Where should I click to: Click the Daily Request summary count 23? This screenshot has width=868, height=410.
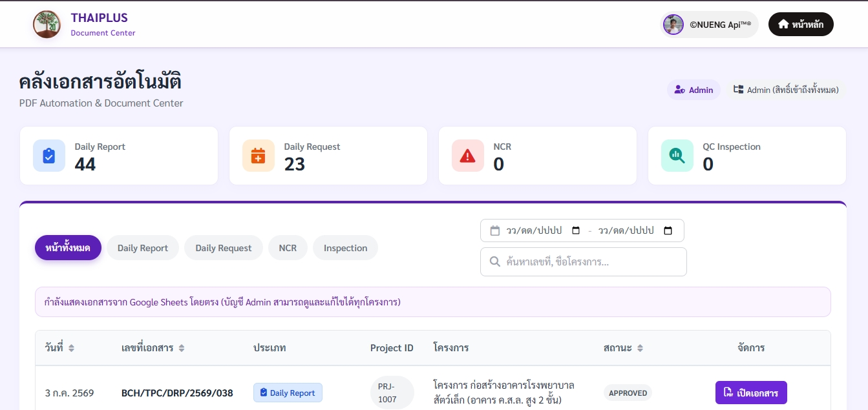coord(295,165)
